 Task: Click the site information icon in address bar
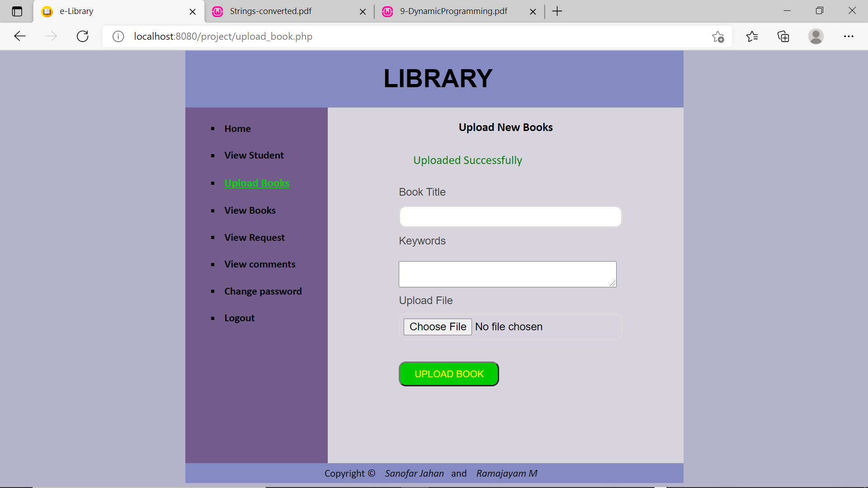tap(118, 37)
